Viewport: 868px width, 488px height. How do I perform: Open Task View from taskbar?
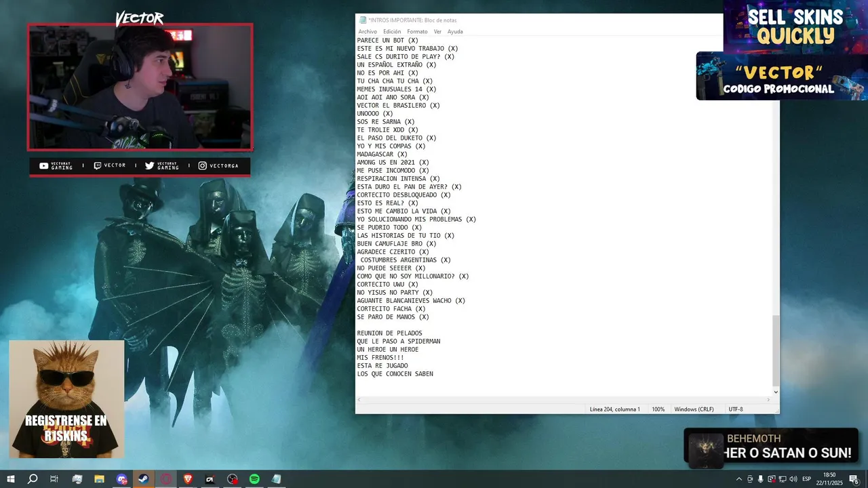coord(54,479)
